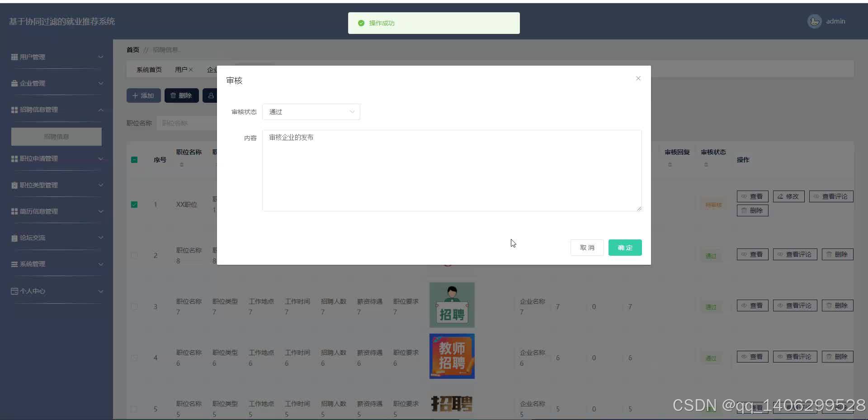Sort by the 审核回复 column arrows

670,165
